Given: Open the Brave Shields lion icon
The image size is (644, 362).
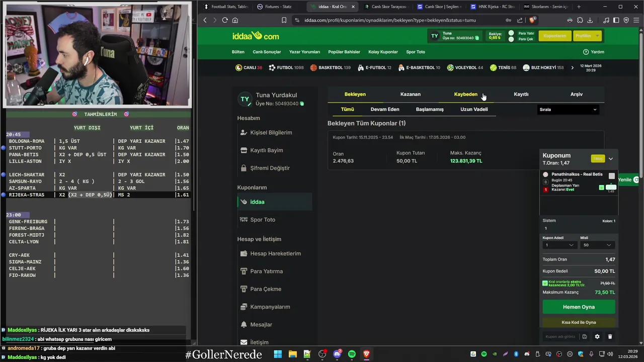Looking at the screenshot, I should point(532,20).
